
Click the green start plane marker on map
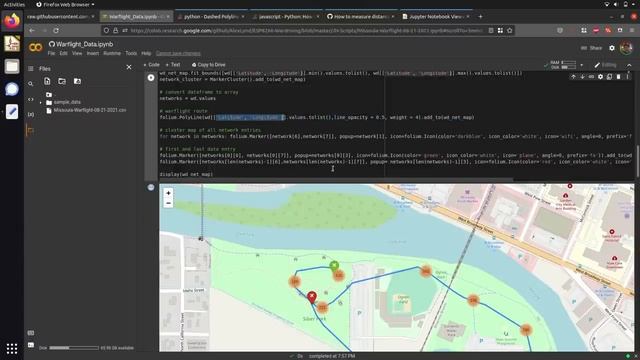(334, 266)
